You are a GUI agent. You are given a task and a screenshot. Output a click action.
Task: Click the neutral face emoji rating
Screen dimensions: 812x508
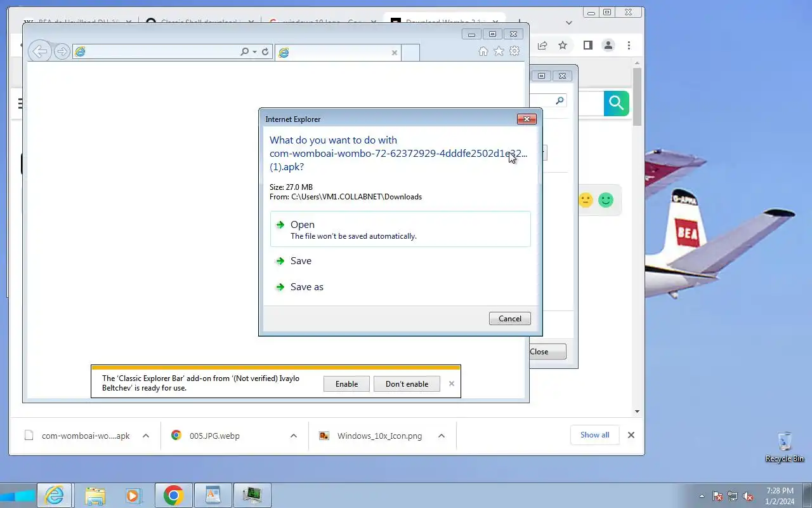(586, 201)
